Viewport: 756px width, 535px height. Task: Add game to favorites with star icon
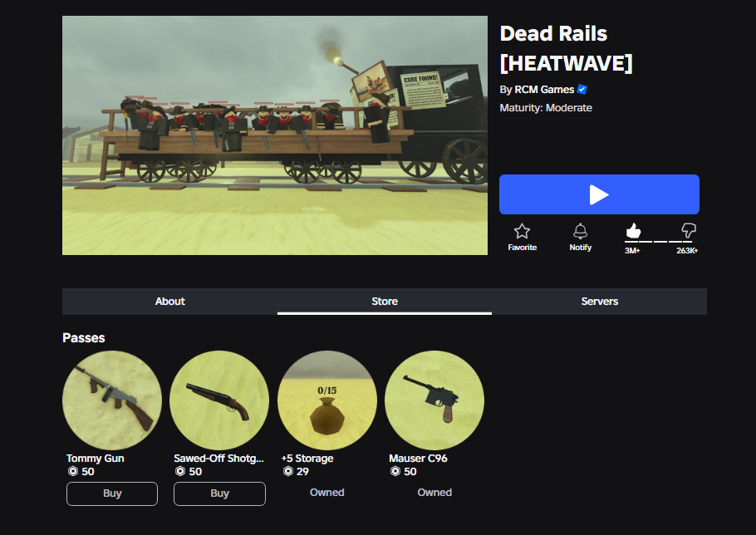[x=522, y=231]
